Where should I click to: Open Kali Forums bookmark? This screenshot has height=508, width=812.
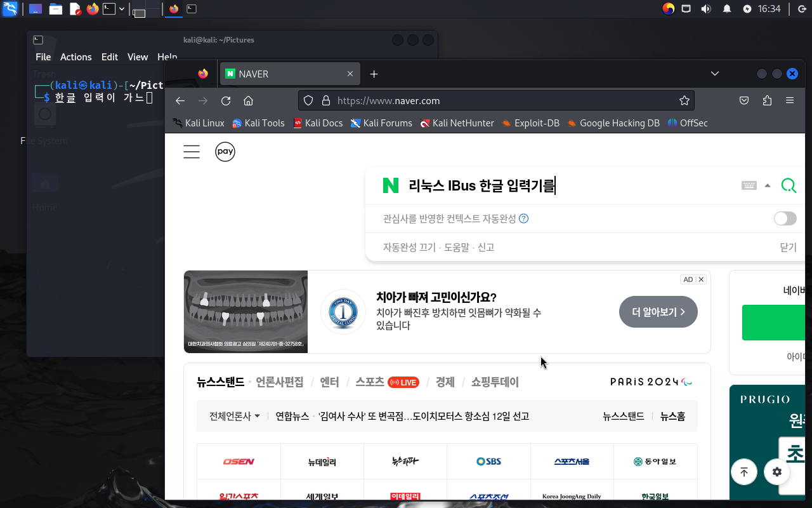381,123
